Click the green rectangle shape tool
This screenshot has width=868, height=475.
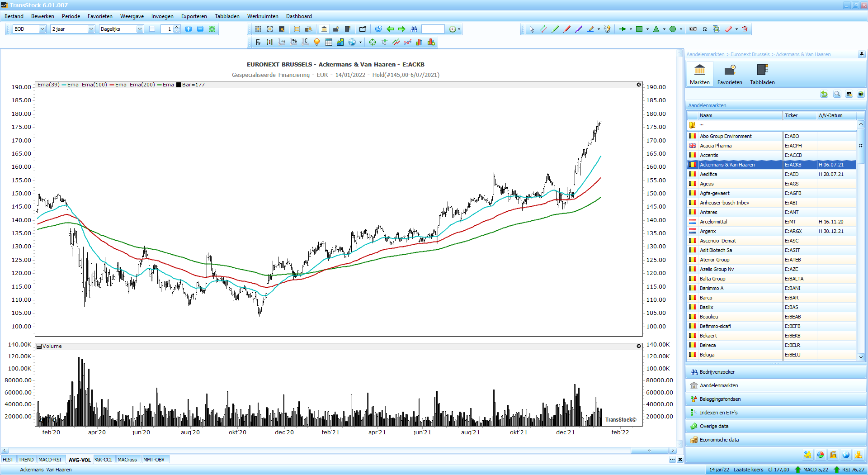tap(639, 29)
